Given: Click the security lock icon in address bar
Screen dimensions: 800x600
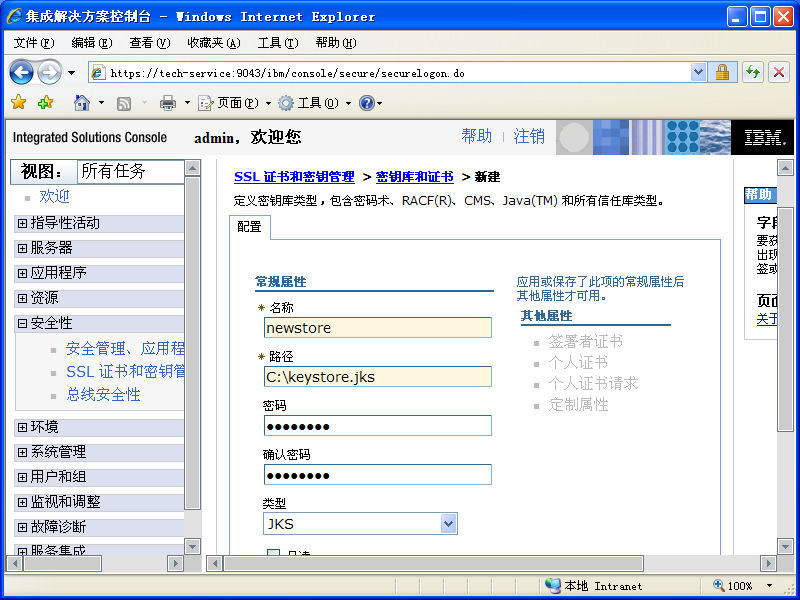Looking at the screenshot, I should [722, 72].
